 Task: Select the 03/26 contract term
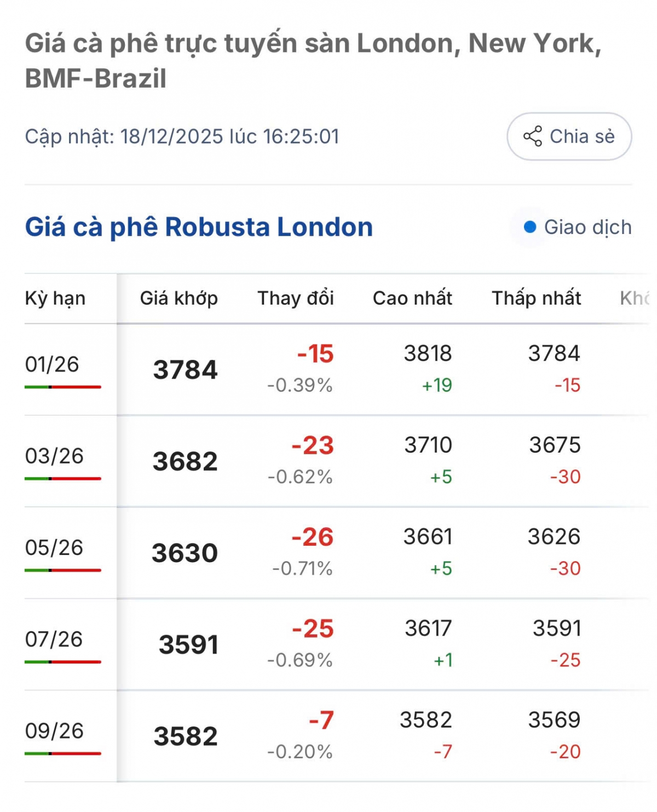[x=54, y=456]
